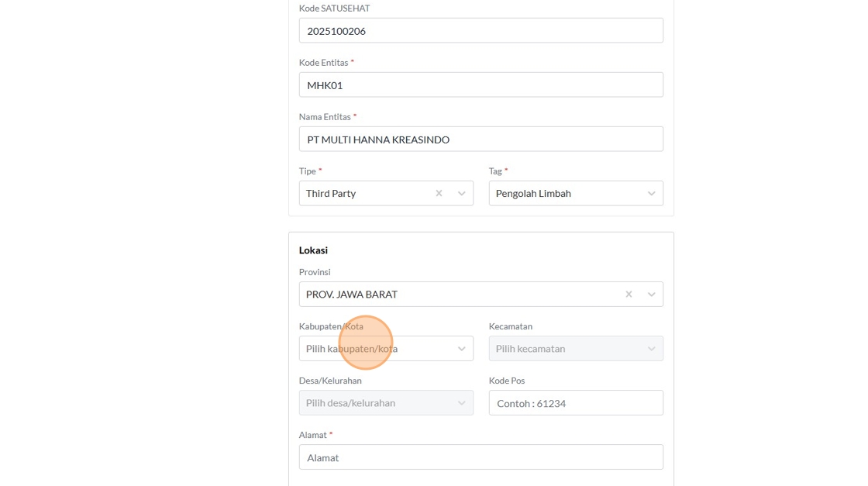
Task: Open the dropdown showing "PROV. JAWA BARAT"
Action: pos(457,295)
